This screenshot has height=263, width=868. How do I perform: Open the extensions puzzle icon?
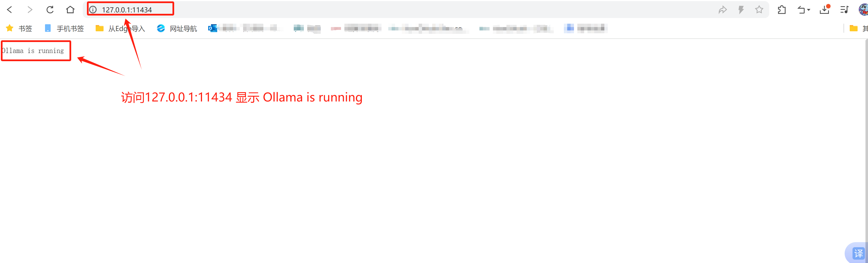click(782, 10)
